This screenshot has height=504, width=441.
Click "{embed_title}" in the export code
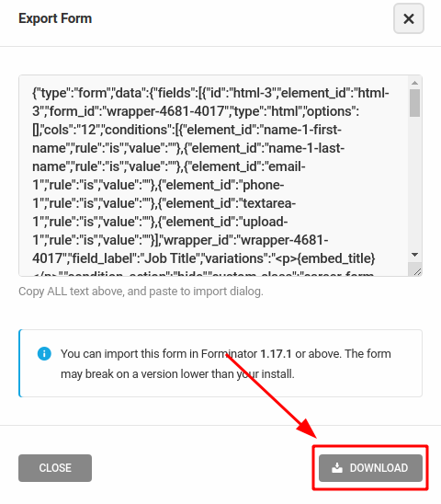tap(336, 258)
